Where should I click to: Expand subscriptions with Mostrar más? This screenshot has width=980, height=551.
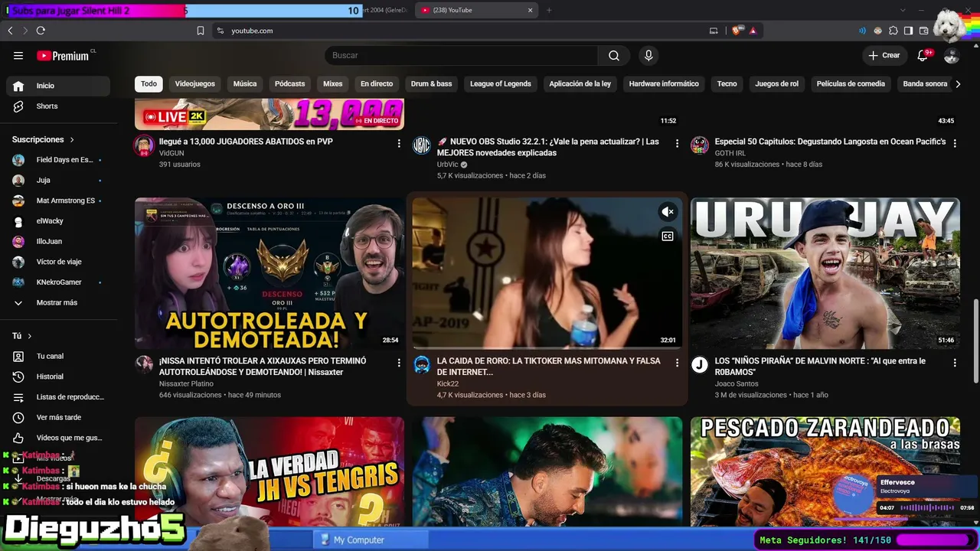coord(55,303)
